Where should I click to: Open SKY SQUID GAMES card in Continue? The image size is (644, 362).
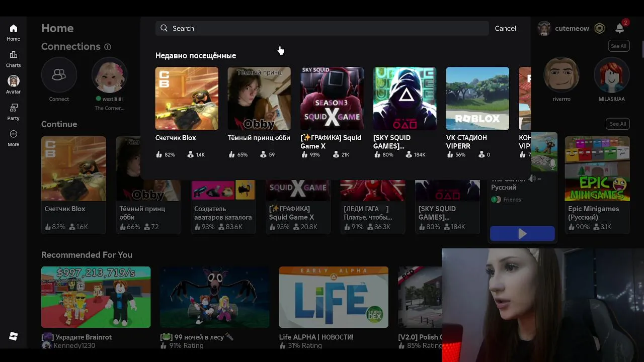pyautogui.click(x=447, y=207)
